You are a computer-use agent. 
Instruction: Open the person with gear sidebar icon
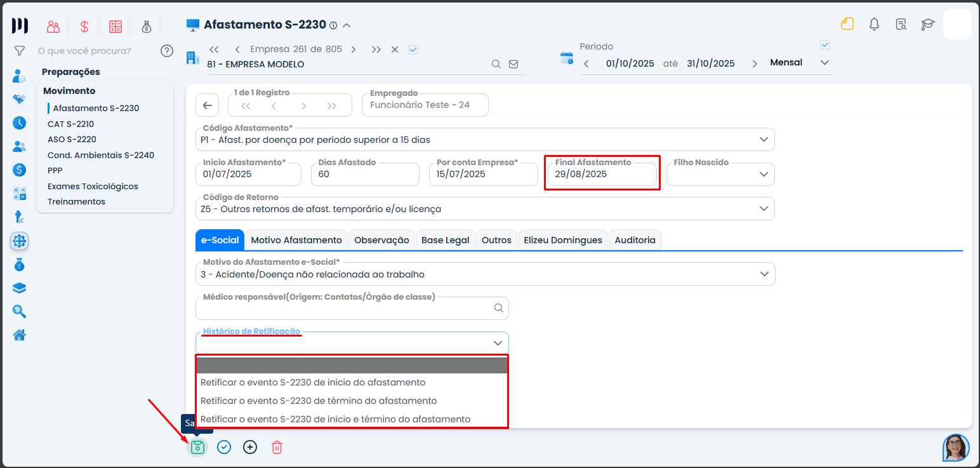[x=20, y=76]
